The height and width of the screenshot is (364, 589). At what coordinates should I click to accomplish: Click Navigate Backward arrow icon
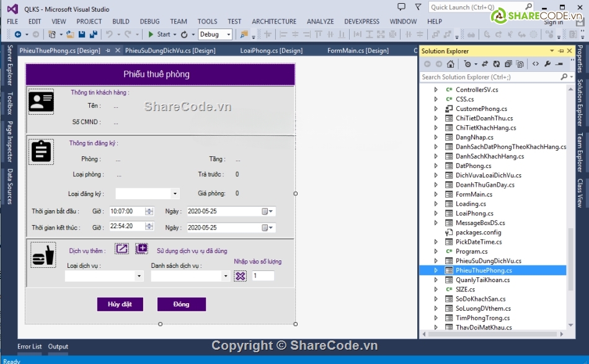[17, 35]
